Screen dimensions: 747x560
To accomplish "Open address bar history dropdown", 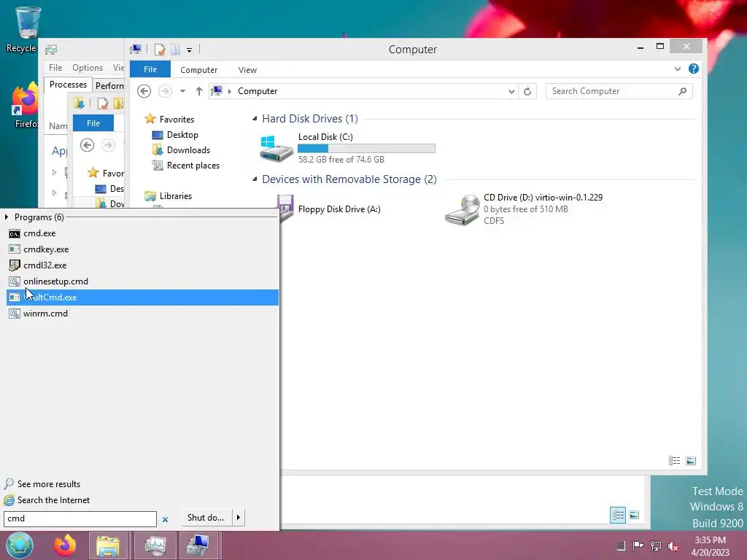I will pos(511,91).
